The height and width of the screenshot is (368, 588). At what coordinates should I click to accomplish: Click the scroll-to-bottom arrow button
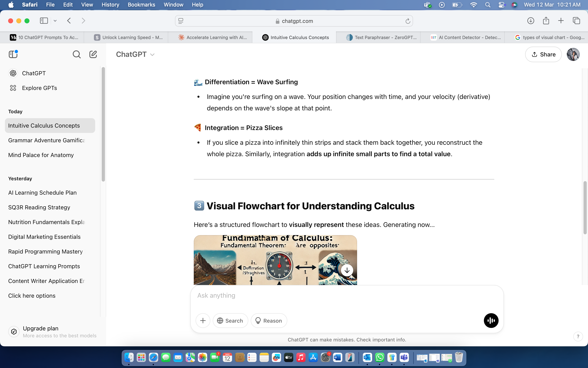point(347,270)
